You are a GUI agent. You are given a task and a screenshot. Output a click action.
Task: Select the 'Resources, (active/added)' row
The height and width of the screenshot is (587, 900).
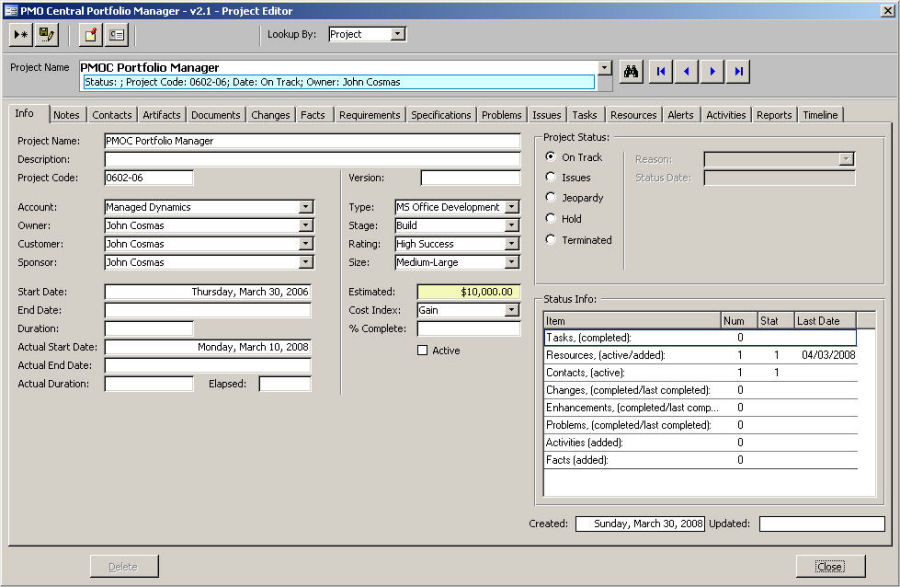tap(700, 355)
